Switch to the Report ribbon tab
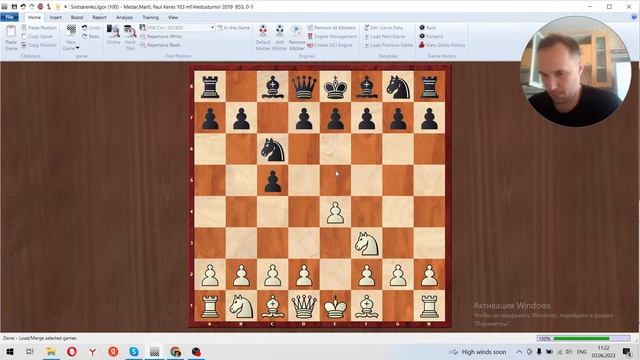The height and width of the screenshot is (360, 640). 99,18
